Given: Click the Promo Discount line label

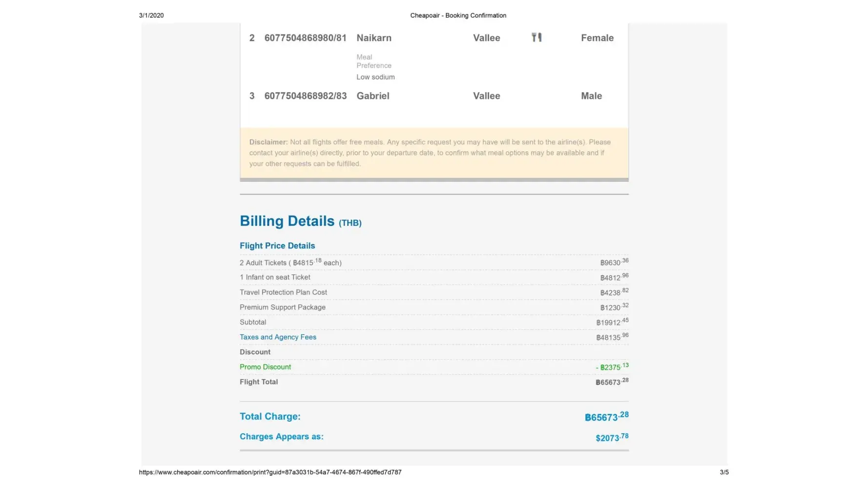Looking at the screenshot, I should point(265,367).
